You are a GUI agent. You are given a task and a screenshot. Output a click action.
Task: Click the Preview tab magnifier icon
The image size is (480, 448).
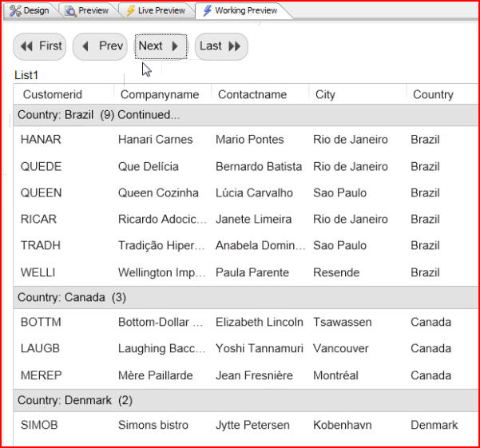tap(70, 11)
